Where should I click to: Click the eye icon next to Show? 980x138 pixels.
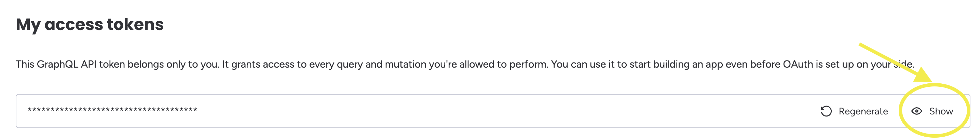(916, 111)
